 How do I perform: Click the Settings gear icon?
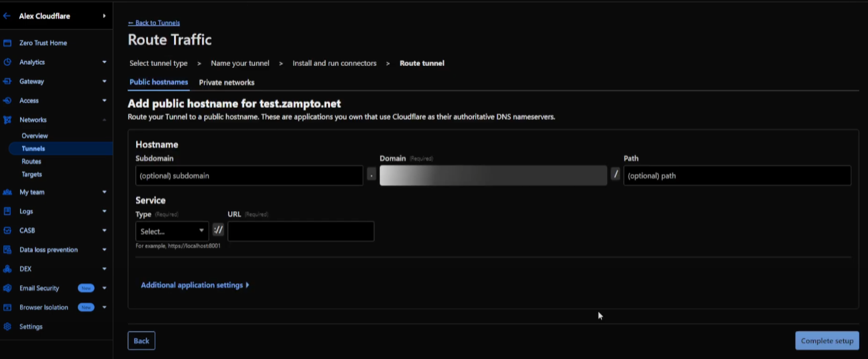pyautogui.click(x=7, y=327)
